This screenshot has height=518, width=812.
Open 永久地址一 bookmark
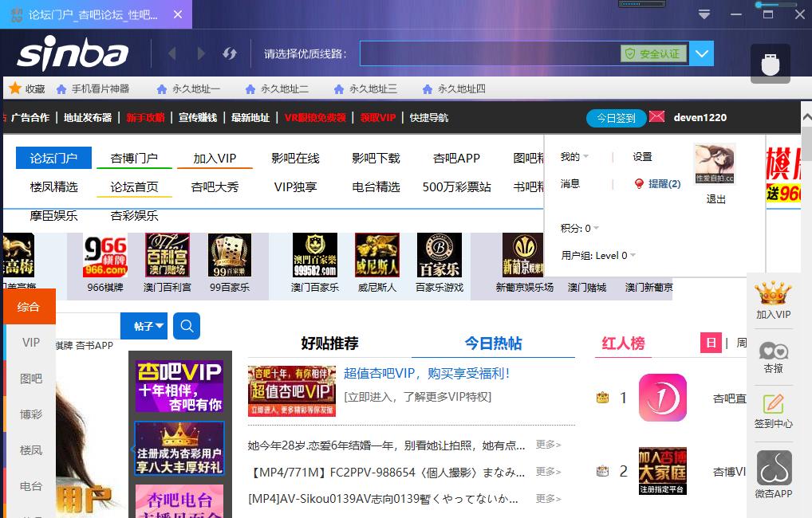click(188, 89)
